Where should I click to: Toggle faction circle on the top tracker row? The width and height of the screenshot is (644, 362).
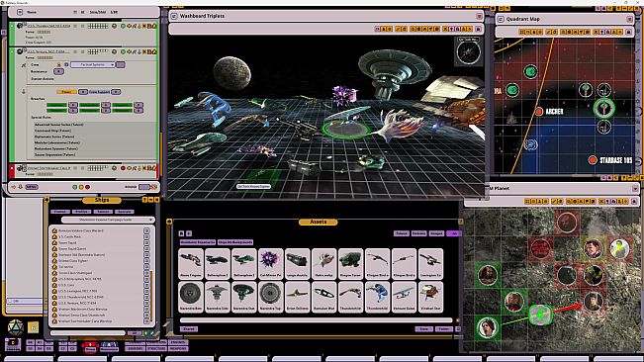click(x=123, y=26)
